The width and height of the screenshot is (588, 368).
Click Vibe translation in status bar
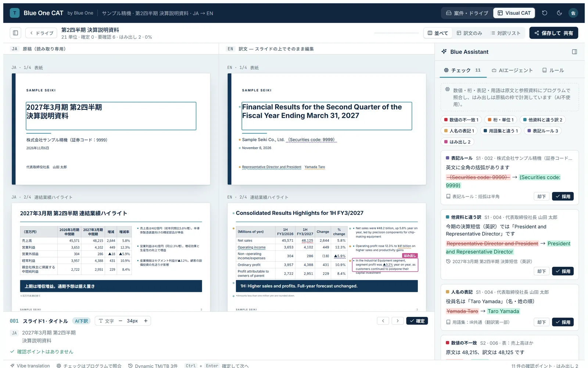point(30,366)
